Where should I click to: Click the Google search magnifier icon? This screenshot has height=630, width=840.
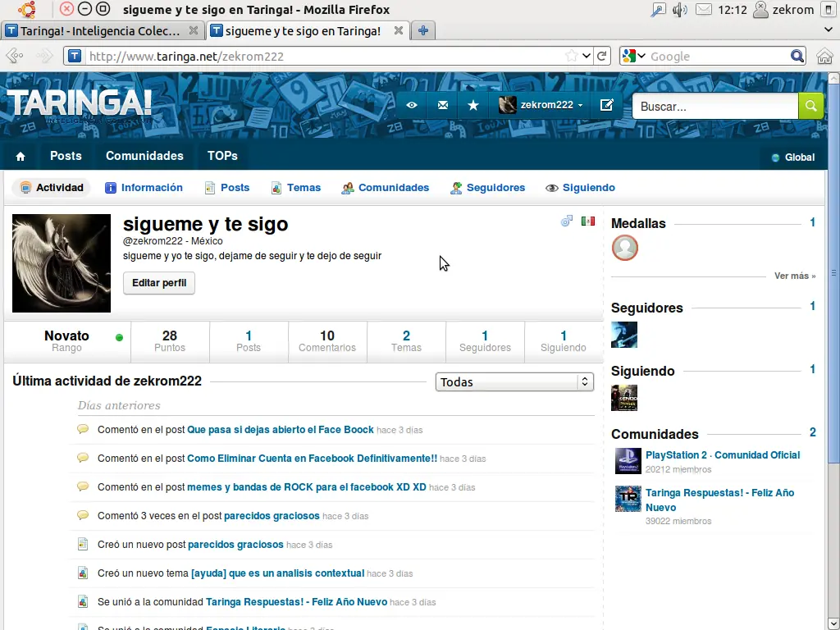coord(797,56)
